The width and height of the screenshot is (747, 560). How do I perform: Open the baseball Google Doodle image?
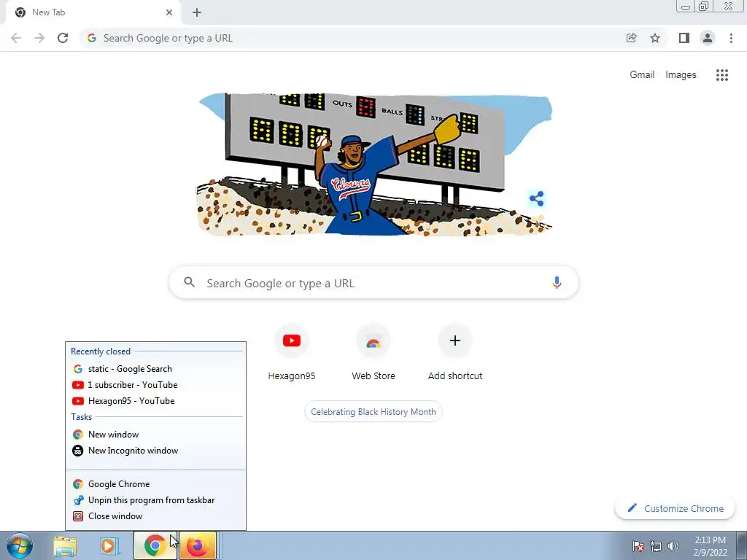374,164
